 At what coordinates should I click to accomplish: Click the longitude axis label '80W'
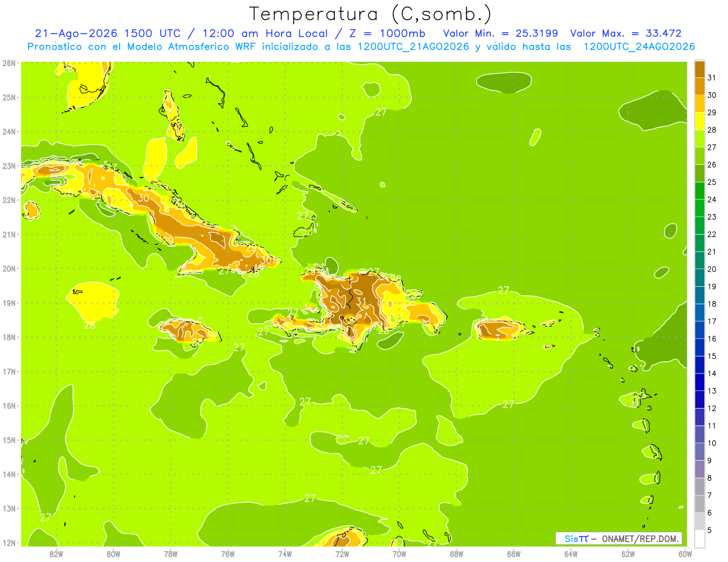tap(113, 554)
